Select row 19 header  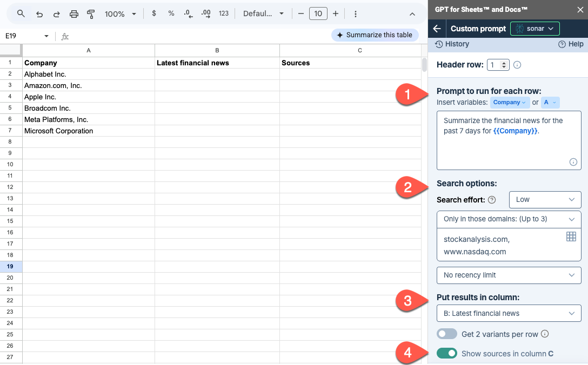pyautogui.click(x=10, y=266)
